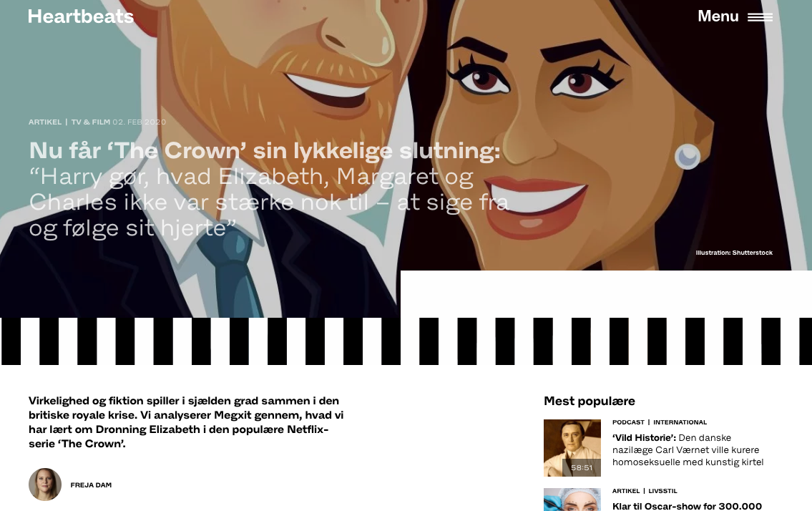Select the INTERNATIONAL category tag
Image resolution: width=812 pixels, height=511 pixels.
[x=680, y=422]
